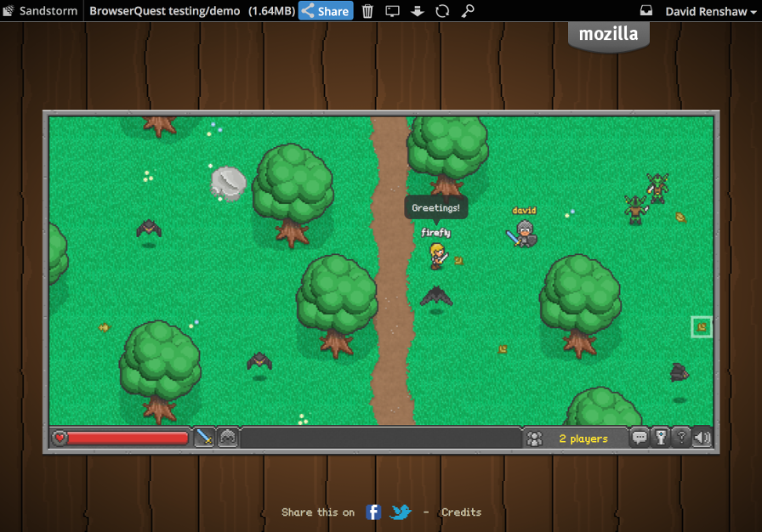The image size is (762, 532).
Task: Click the restart app circular arrow icon
Action: [x=442, y=11]
